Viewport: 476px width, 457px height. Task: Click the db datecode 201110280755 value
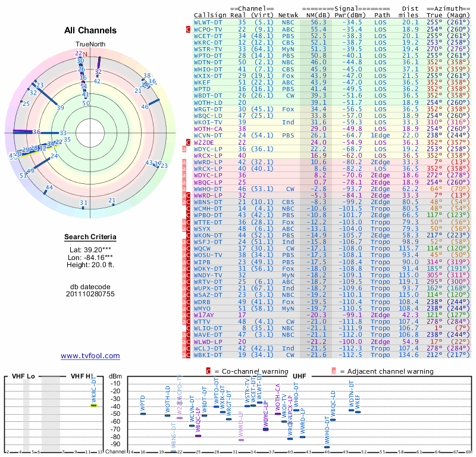tap(90, 294)
